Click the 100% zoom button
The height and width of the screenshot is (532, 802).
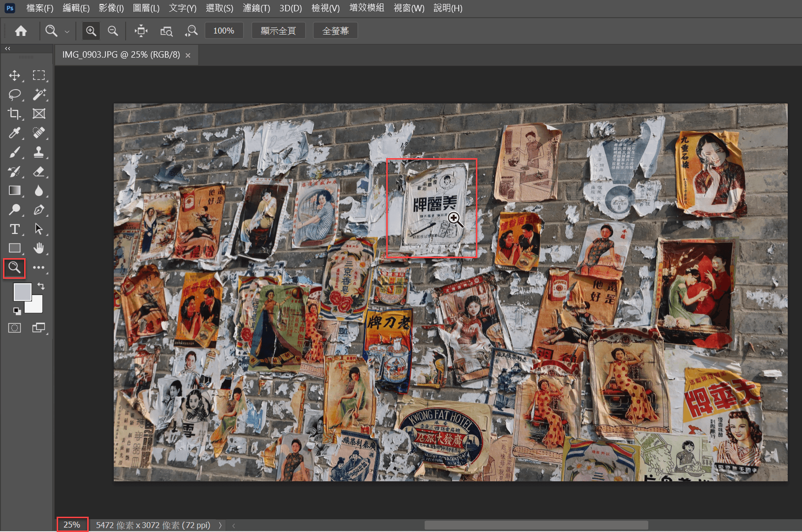pos(224,31)
